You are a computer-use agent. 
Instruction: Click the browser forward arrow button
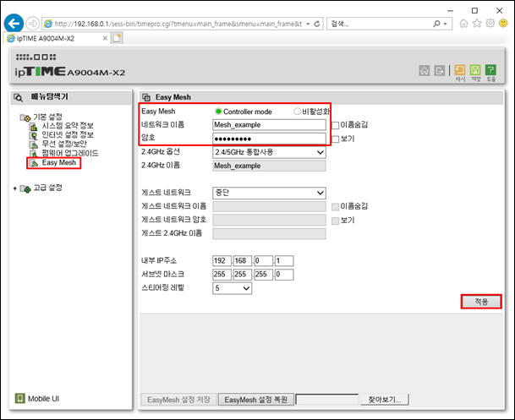point(32,24)
